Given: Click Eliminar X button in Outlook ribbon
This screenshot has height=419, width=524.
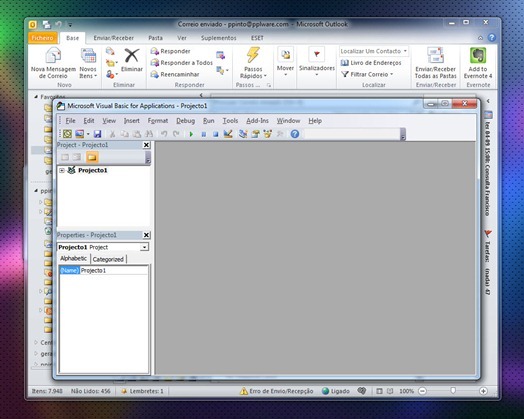Looking at the screenshot, I should coord(132,60).
